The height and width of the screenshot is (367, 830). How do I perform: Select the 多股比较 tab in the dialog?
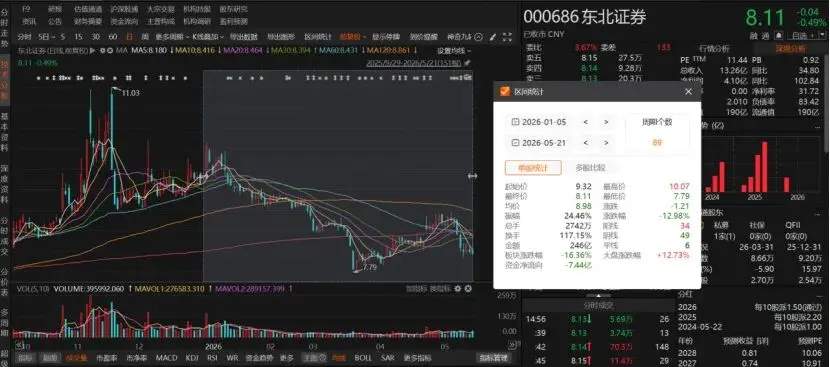590,168
